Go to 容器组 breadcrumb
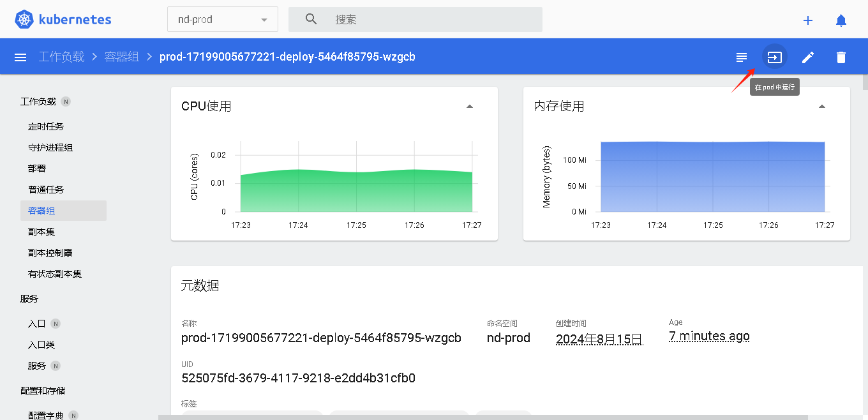This screenshot has height=420, width=868. tap(121, 57)
